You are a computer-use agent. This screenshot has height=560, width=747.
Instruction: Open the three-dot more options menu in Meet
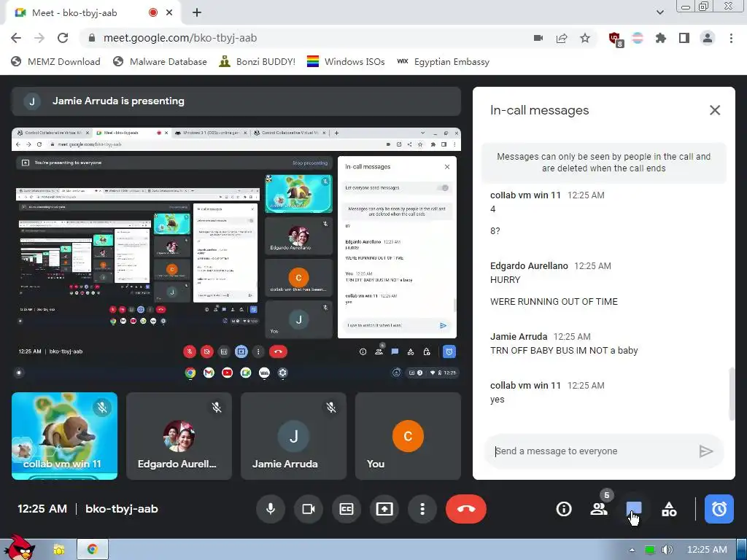[422, 509]
